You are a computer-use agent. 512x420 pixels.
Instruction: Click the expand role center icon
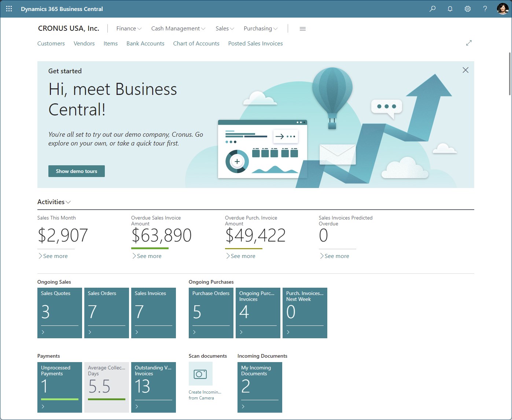(469, 43)
